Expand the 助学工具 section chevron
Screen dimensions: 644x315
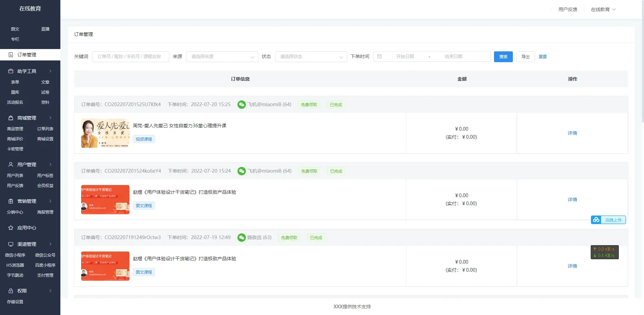[50, 71]
